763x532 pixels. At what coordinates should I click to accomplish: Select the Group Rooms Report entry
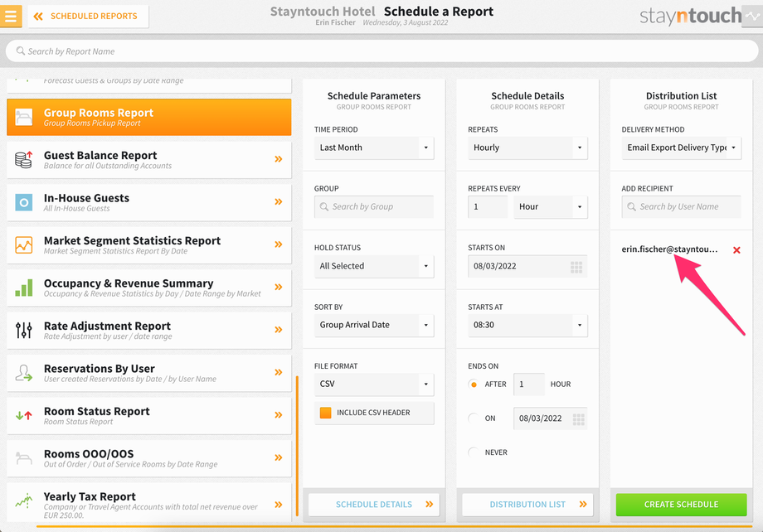(149, 117)
